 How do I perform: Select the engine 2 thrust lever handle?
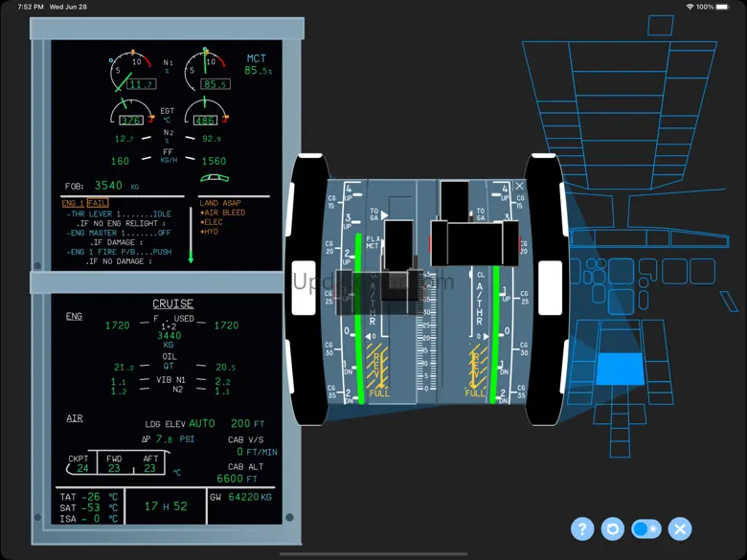474,243
